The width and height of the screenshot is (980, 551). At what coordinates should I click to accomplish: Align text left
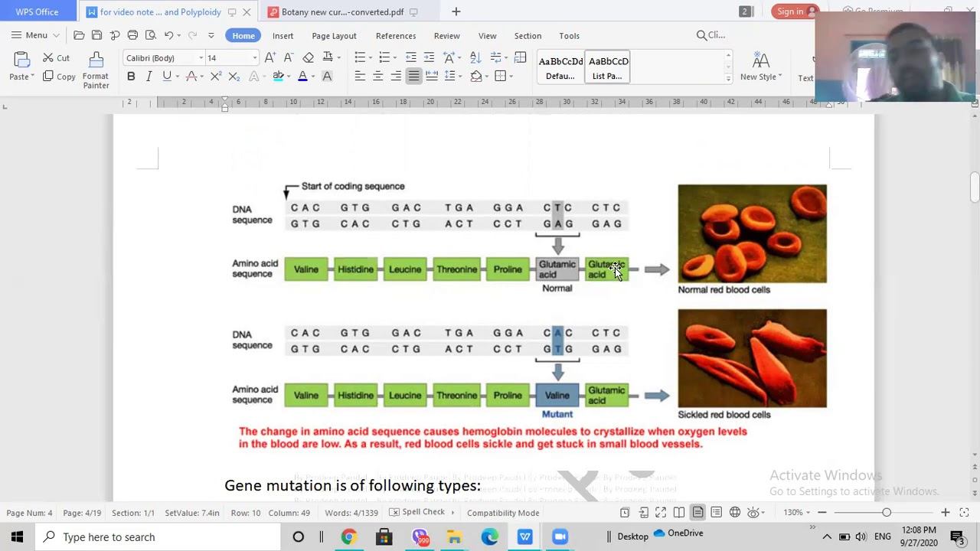tap(360, 76)
